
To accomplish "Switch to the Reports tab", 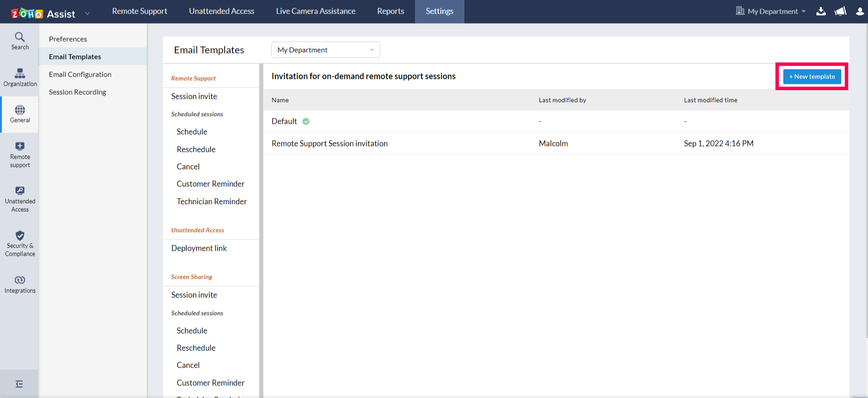I will click(390, 11).
